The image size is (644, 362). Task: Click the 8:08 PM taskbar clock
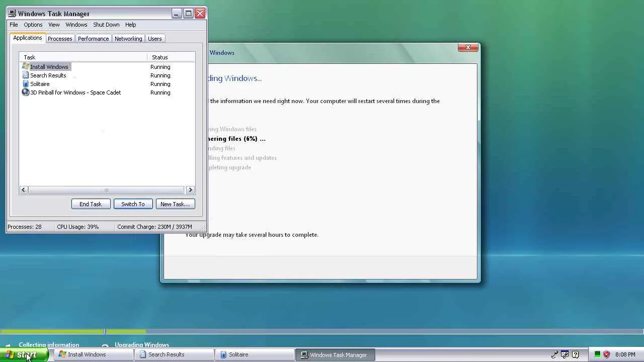[x=625, y=354]
